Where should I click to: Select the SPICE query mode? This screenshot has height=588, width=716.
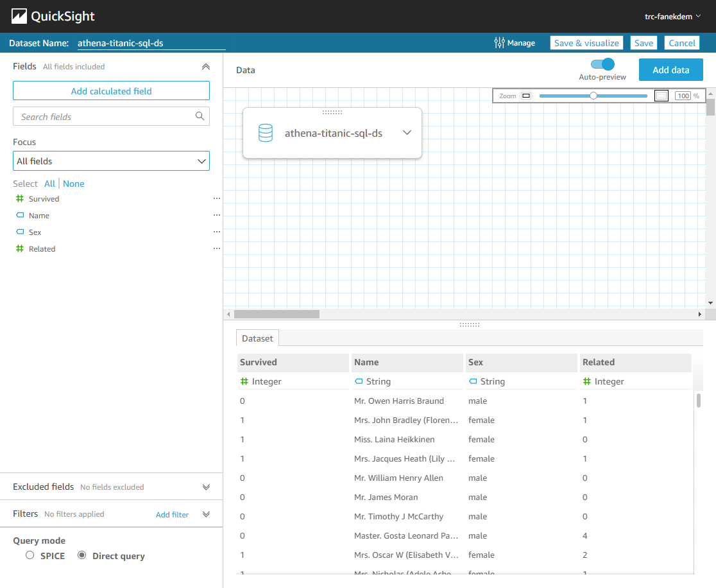coord(30,555)
